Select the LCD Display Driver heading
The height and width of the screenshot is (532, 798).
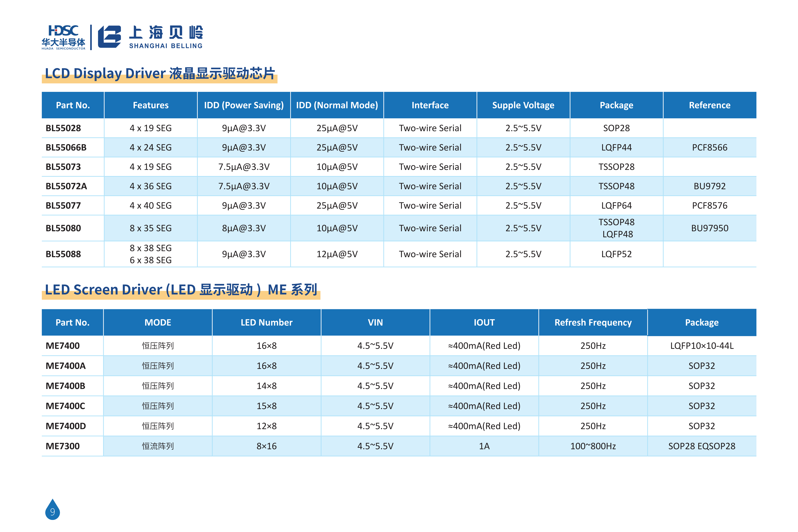click(x=160, y=73)
